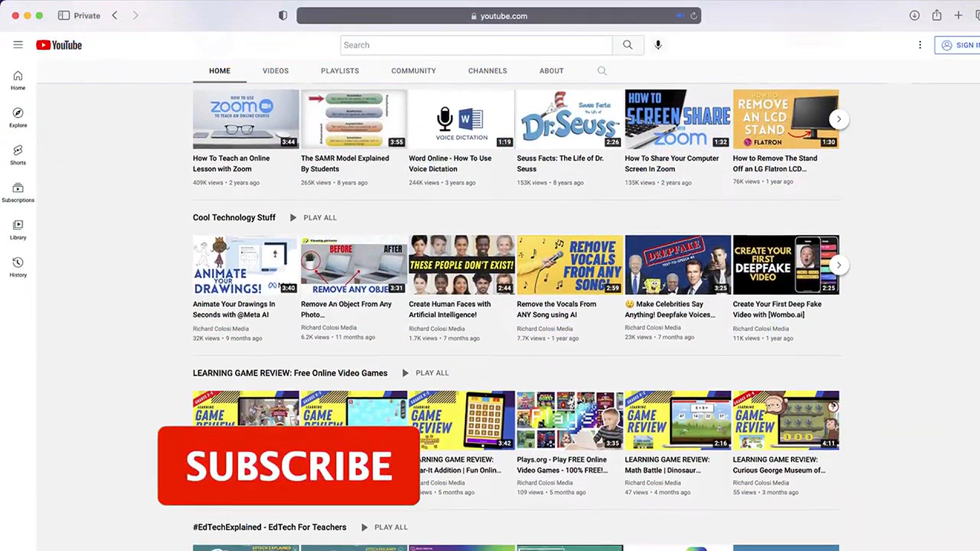Open Create Your First Deepfake Video thumbnail
980x551 pixels.
tap(786, 265)
